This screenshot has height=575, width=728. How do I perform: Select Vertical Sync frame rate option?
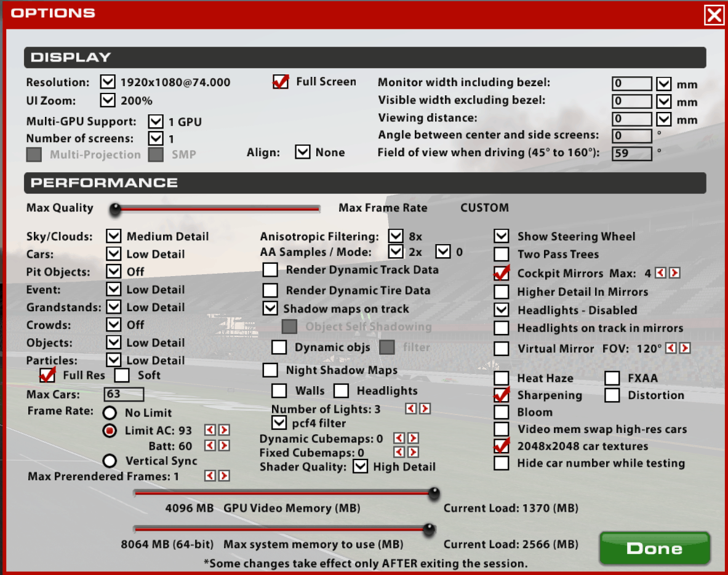tap(110, 461)
